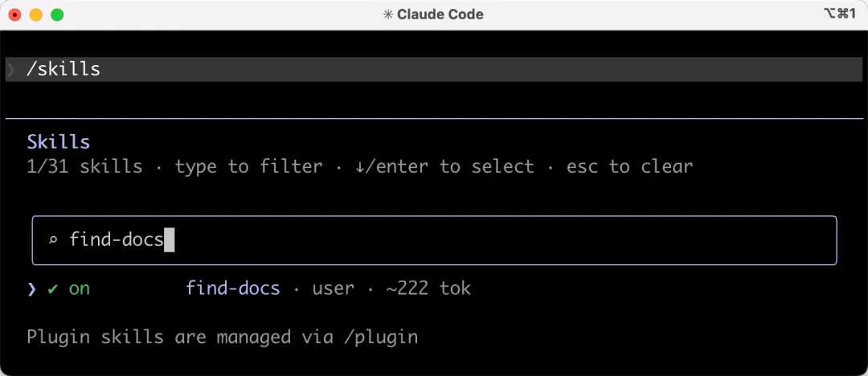Viewport: 868px width, 376px height.
Task: Click the "user" scope label on find-docs row
Action: coord(333,288)
